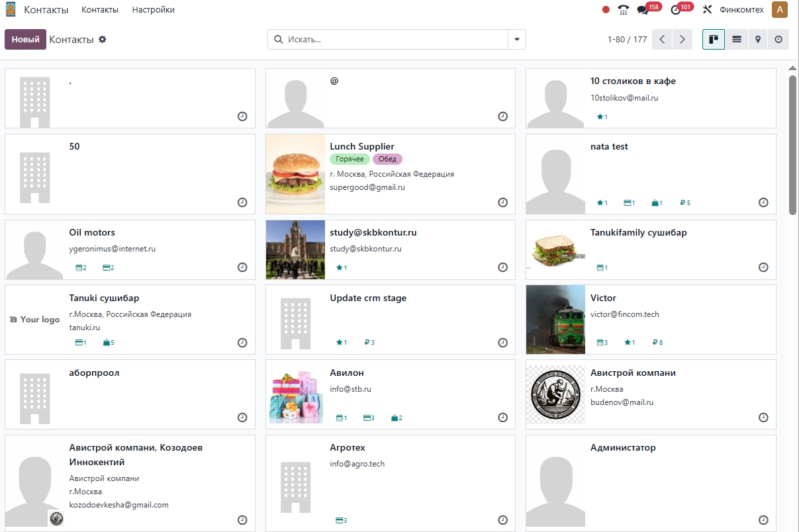Screen dimensions: 799x532
Task: Click the user avatar 'A' icon
Action: [779, 10]
